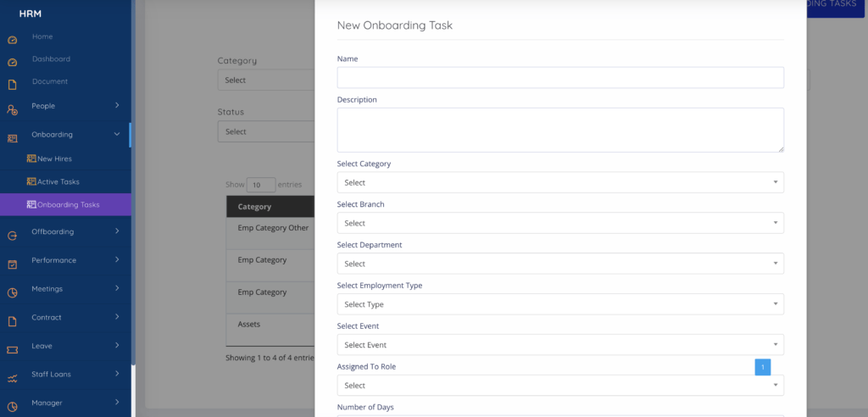868x417 pixels.
Task: Click the Onboarding Tasks list icon
Action: click(x=31, y=204)
